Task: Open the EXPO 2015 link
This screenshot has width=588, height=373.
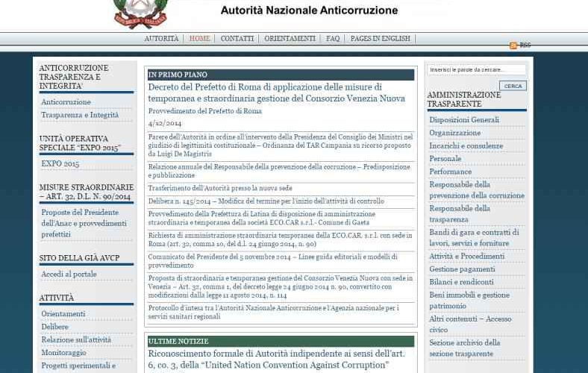Action: point(60,163)
